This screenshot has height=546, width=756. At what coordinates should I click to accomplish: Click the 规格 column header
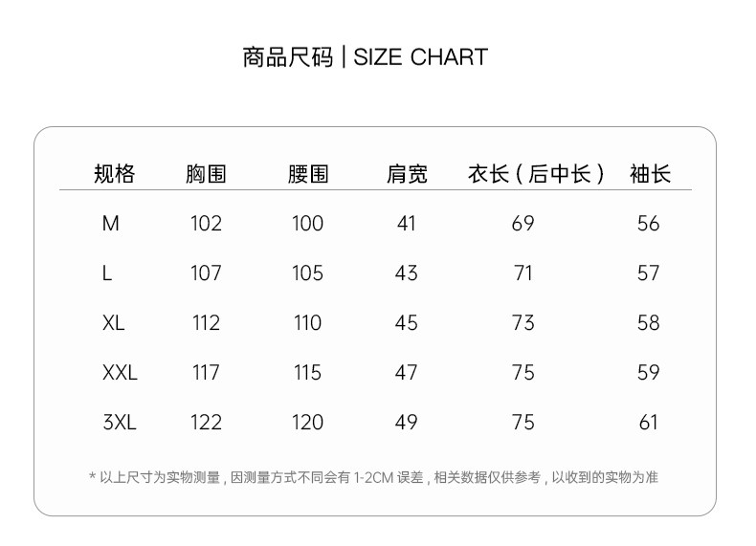pyautogui.click(x=115, y=174)
